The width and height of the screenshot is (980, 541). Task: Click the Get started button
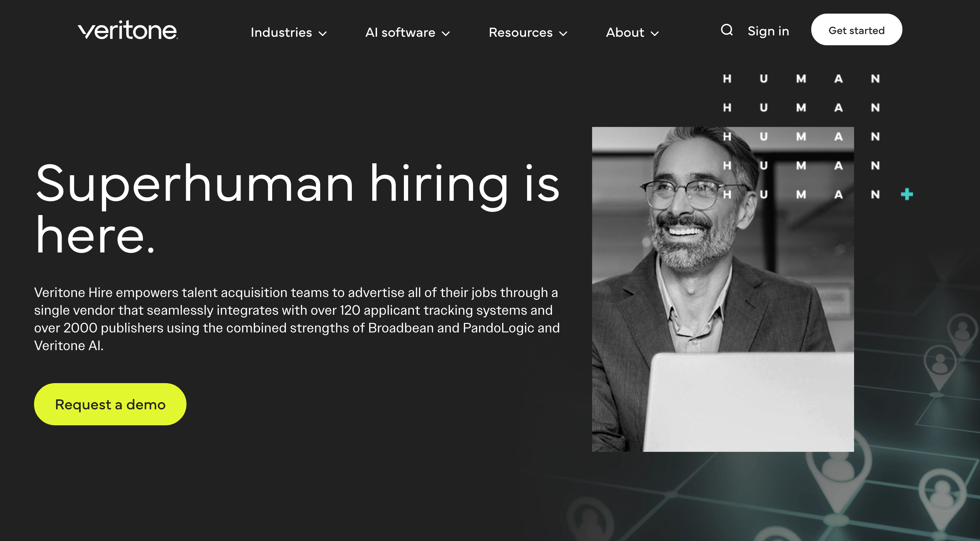(856, 30)
